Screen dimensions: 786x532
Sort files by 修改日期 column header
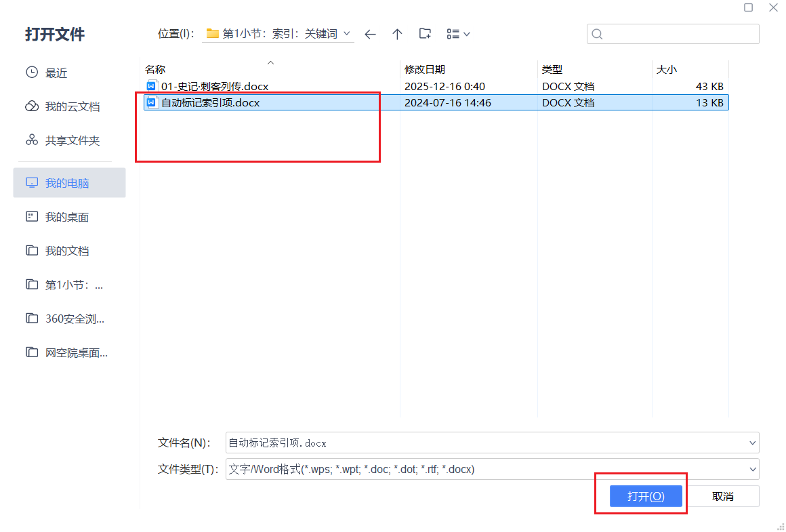pos(425,69)
